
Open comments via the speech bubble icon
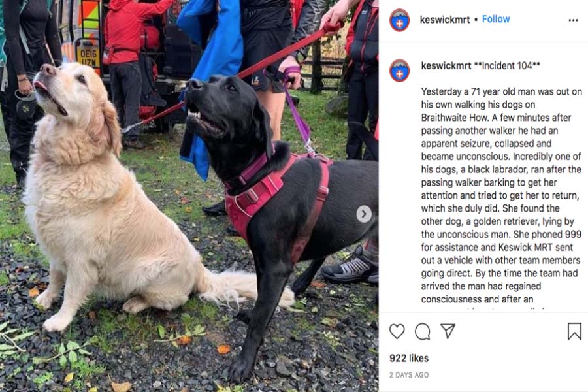[423, 331]
